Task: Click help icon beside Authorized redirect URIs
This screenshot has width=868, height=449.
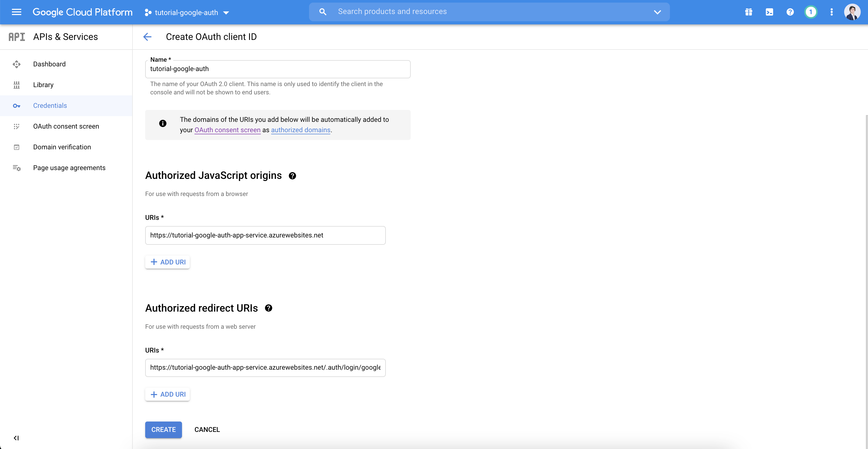Action: 269,308
